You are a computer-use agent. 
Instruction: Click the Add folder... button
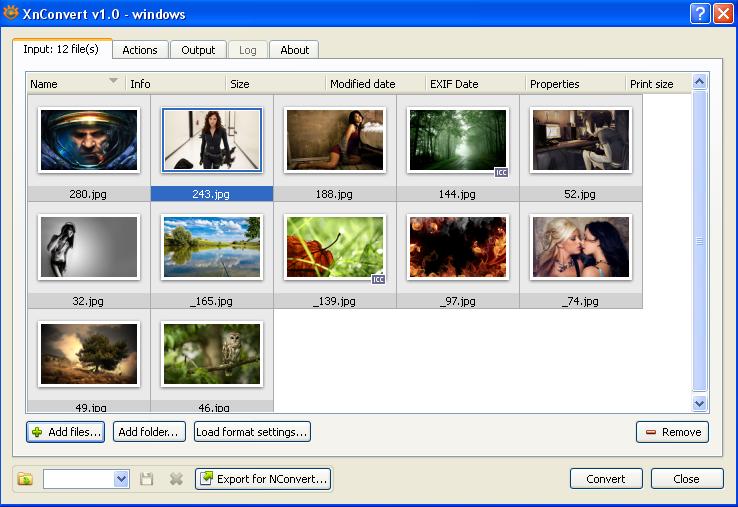pos(149,432)
